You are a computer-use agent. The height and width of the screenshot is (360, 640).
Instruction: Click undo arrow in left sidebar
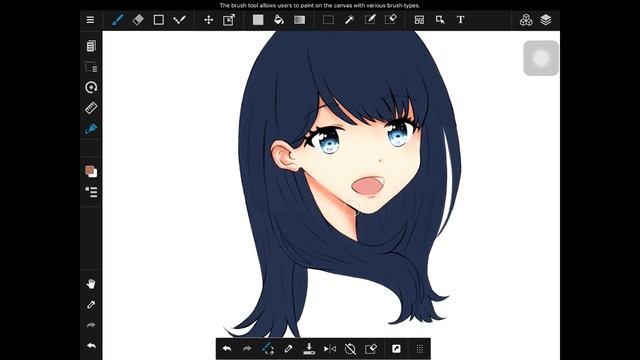91,346
